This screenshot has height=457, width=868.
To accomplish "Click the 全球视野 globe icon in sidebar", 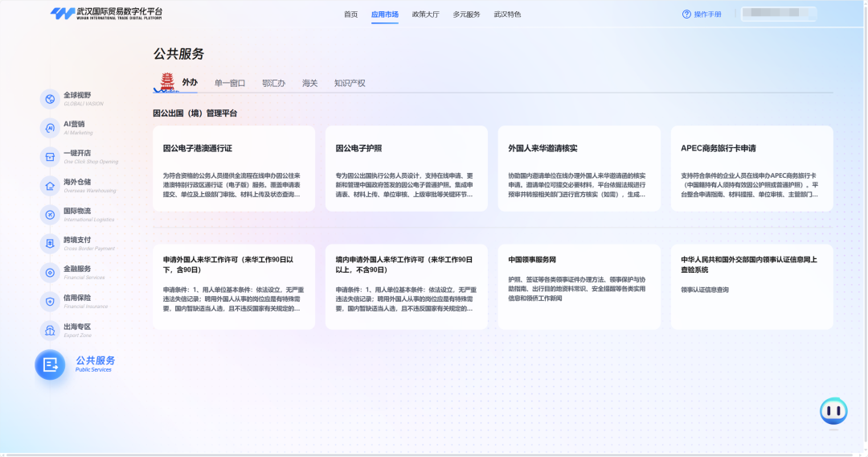I will [50, 99].
